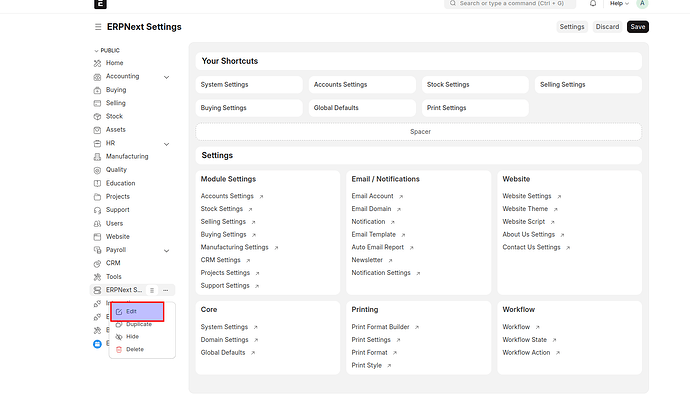Click the Save button
The height and width of the screenshot is (401, 690).
point(638,27)
